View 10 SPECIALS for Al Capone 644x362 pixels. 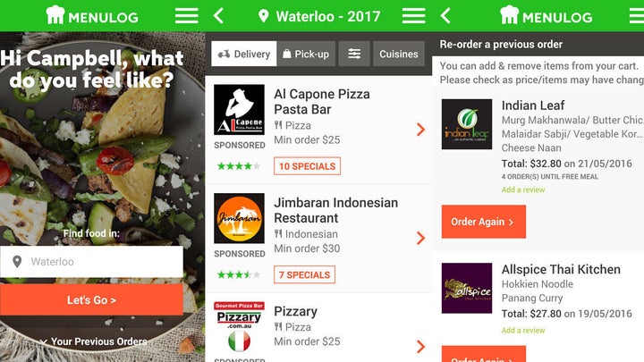click(x=307, y=166)
